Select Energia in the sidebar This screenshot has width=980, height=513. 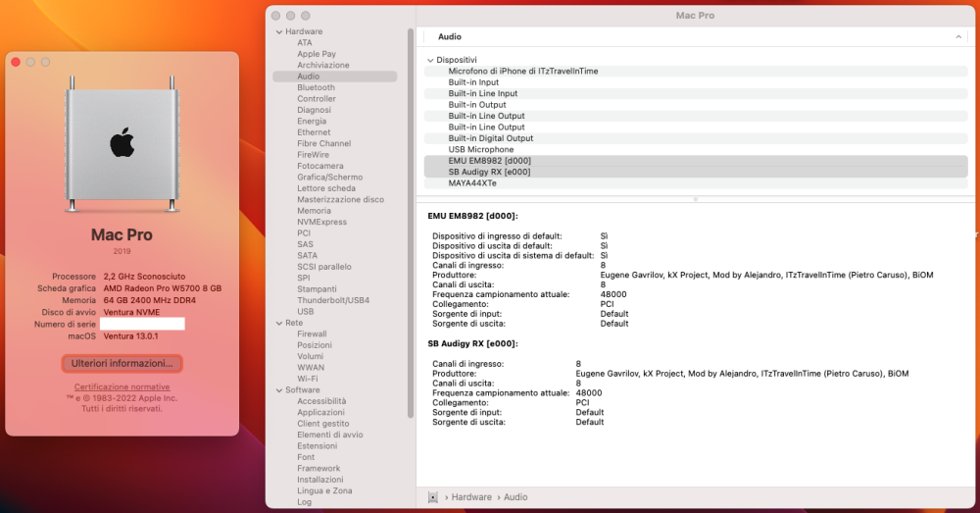[x=312, y=122]
